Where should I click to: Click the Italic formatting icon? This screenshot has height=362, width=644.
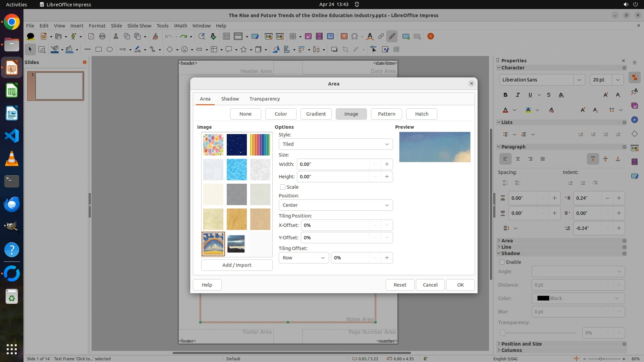pos(518,95)
